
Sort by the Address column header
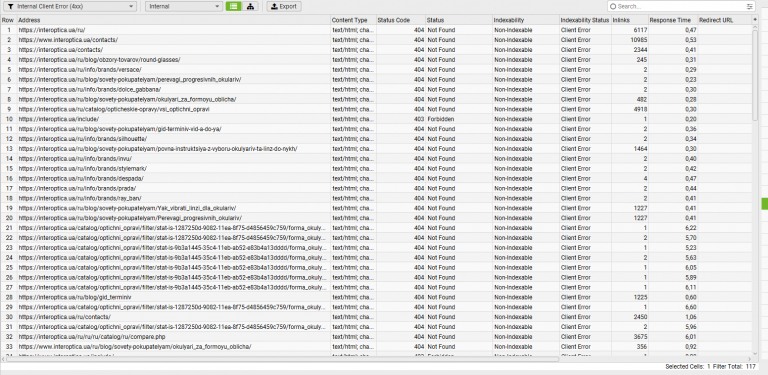click(x=173, y=20)
